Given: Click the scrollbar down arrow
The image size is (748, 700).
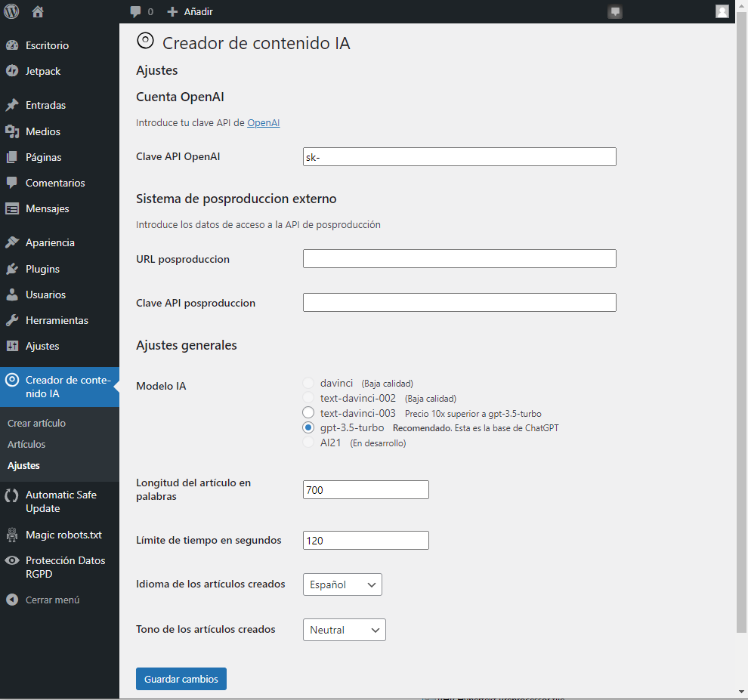Looking at the screenshot, I should pos(741,692).
